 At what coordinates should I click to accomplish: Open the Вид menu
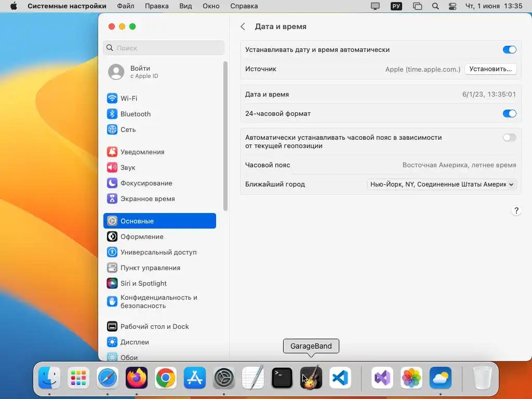point(185,6)
